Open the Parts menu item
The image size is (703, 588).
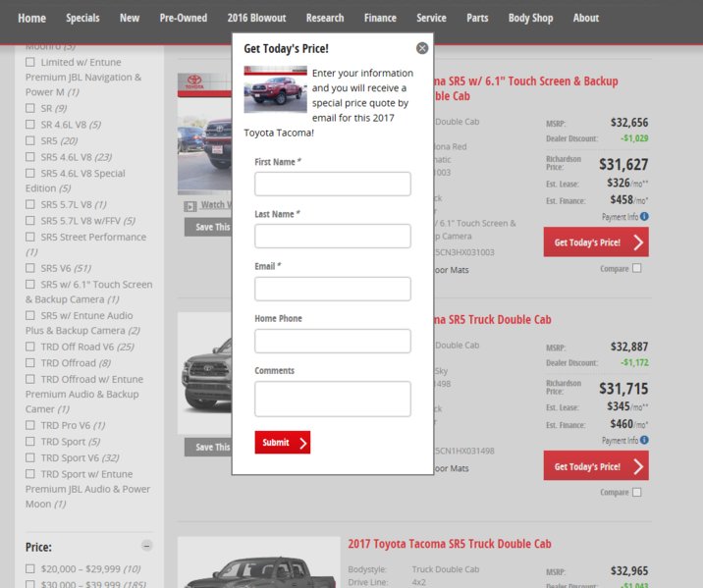point(477,18)
